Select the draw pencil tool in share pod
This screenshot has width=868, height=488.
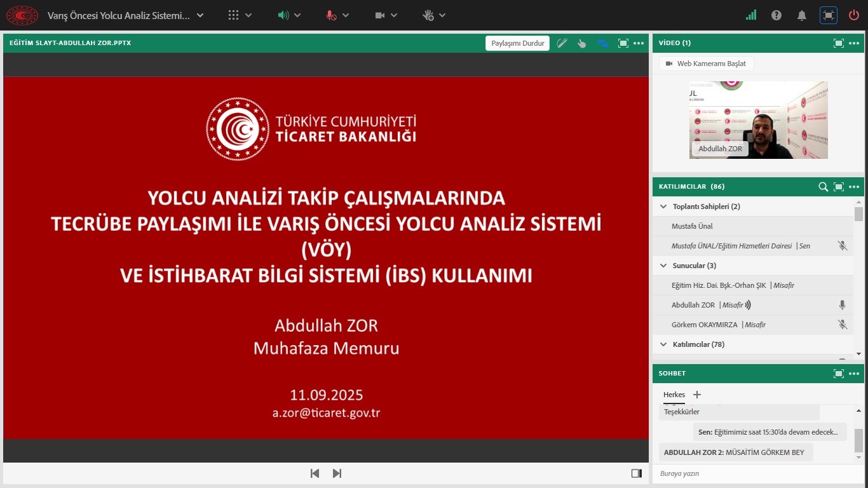[562, 43]
